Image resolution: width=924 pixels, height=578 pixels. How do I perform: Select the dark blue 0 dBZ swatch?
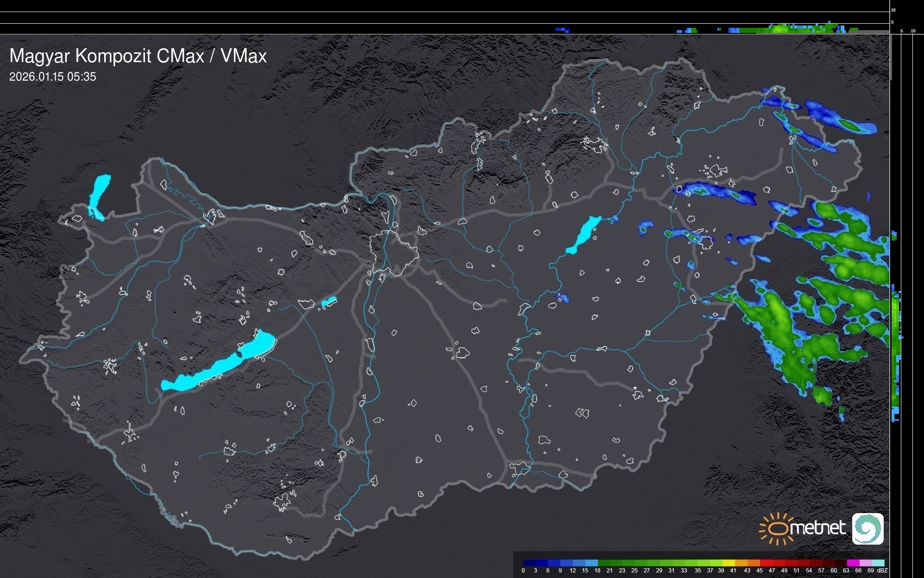tap(528, 563)
